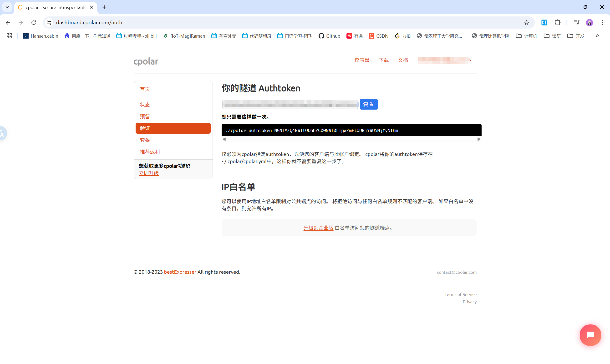Open the media controls icon

(577, 22)
